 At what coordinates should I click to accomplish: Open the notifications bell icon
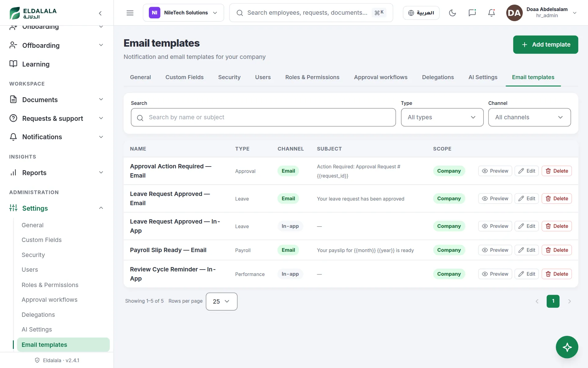(492, 13)
